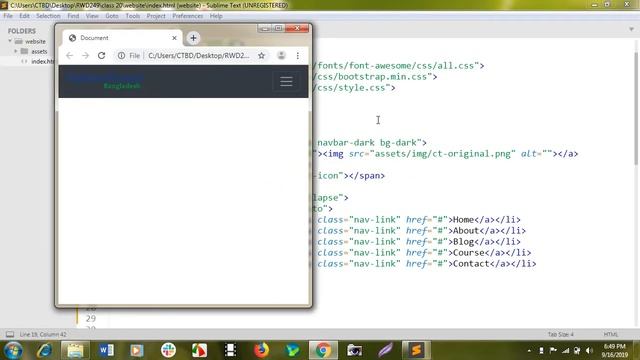Screen dimensions: 640x360
Task: Open the Edit menu in Sublime Text
Action: [24, 16]
